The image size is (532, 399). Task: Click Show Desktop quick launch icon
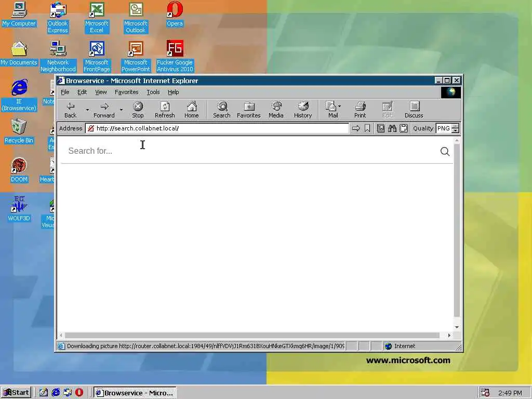(44, 393)
